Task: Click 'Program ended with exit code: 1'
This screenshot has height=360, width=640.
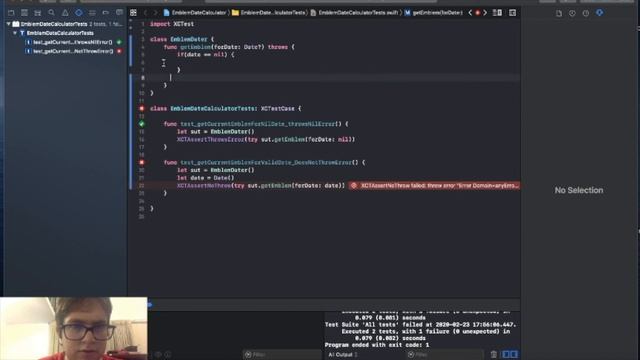Action: pos(377,345)
